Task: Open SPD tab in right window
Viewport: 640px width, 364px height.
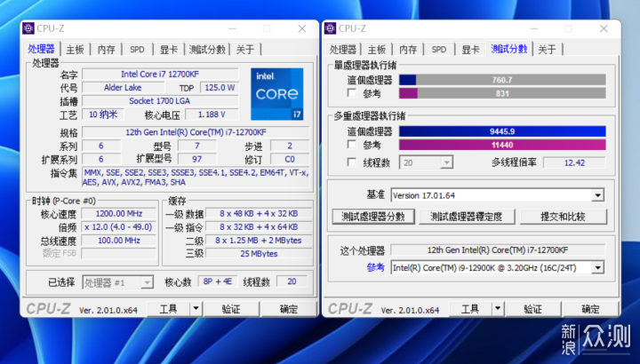Action: point(439,50)
